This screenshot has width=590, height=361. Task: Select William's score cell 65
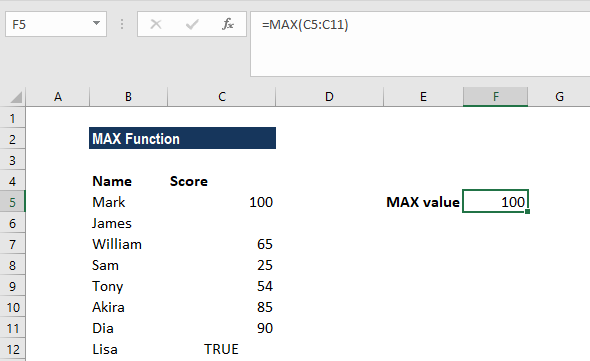(x=222, y=244)
